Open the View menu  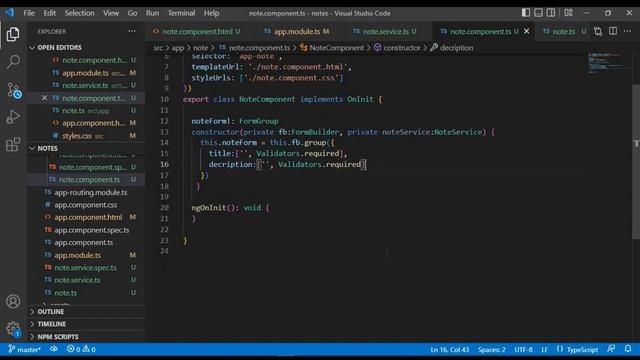click(x=111, y=13)
